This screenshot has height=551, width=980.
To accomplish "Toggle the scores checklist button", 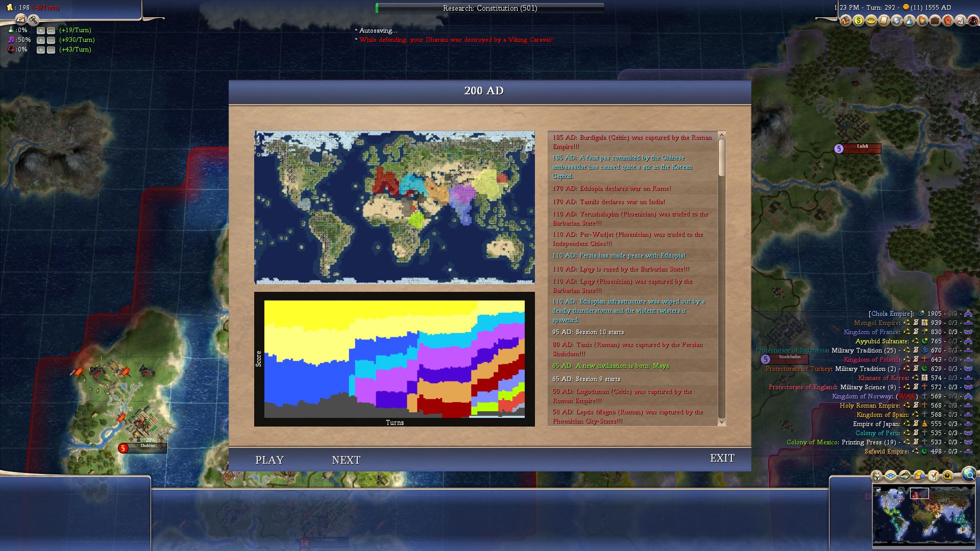I will point(934,475).
